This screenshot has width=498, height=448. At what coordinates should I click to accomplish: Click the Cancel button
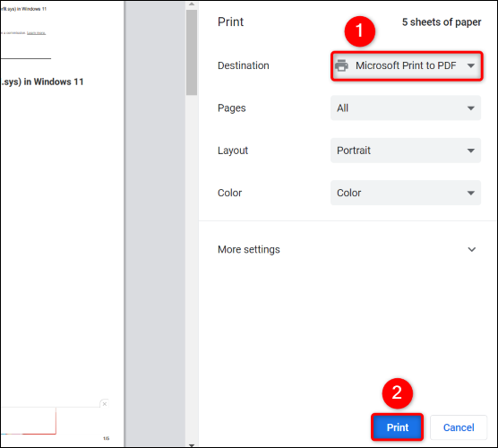click(x=459, y=427)
